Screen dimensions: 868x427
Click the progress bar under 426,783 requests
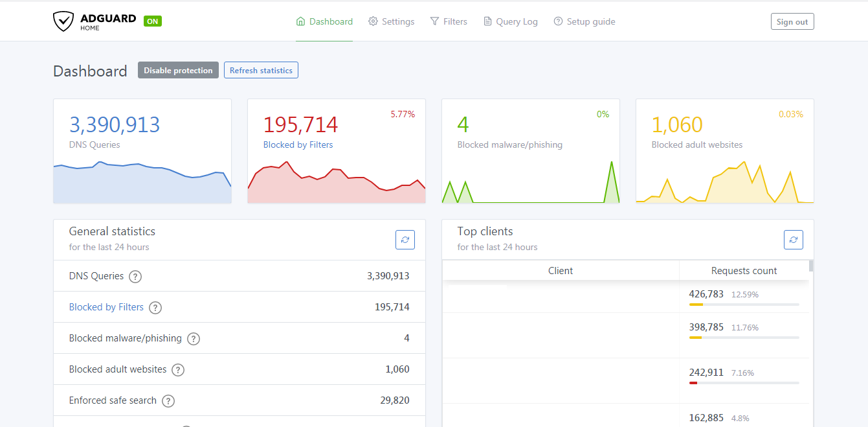744,305
